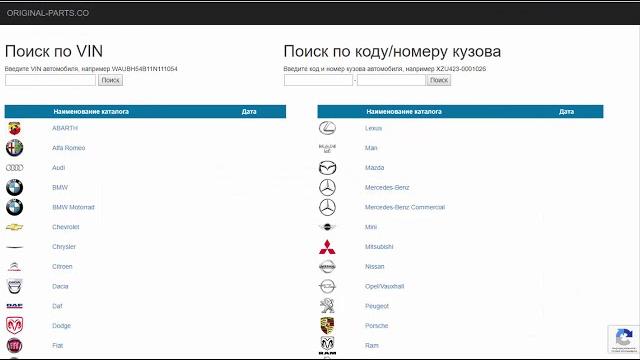The height and width of the screenshot is (360, 640).
Task: Click the reCAPTCHA badge
Action: click(623, 339)
